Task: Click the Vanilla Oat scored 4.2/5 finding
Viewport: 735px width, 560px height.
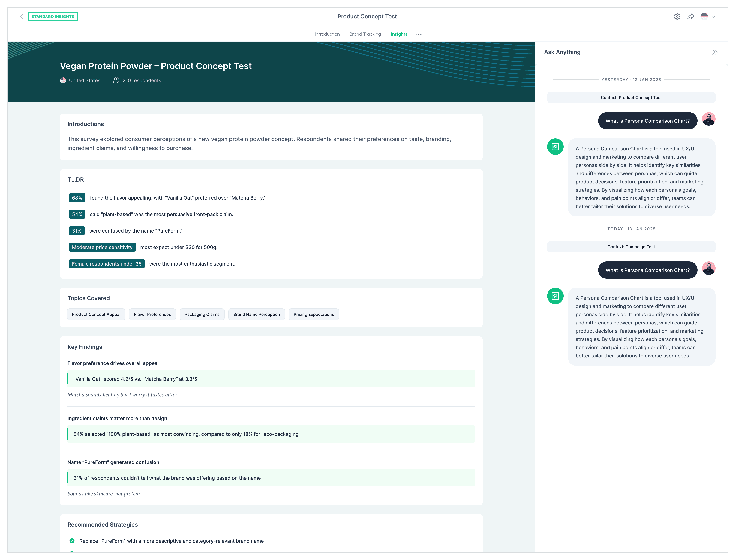Action: click(x=271, y=379)
